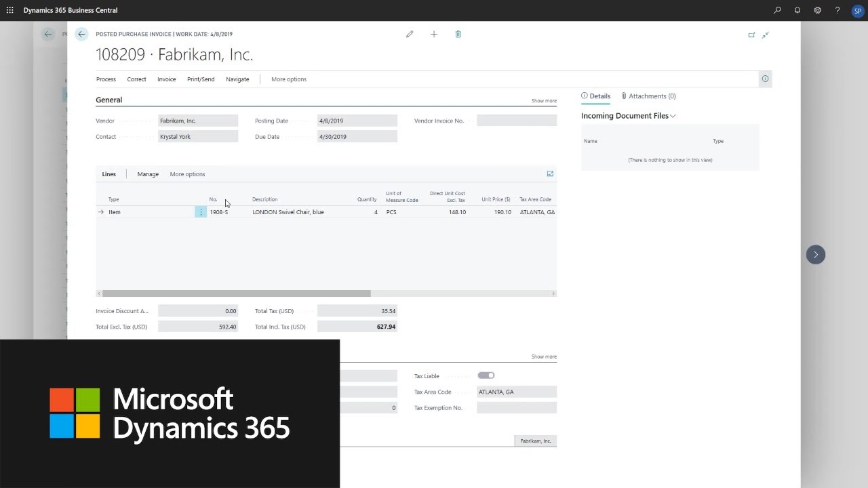Viewport: 868px width, 488px height.
Task: Click the edit pencil icon
Action: [410, 34]
